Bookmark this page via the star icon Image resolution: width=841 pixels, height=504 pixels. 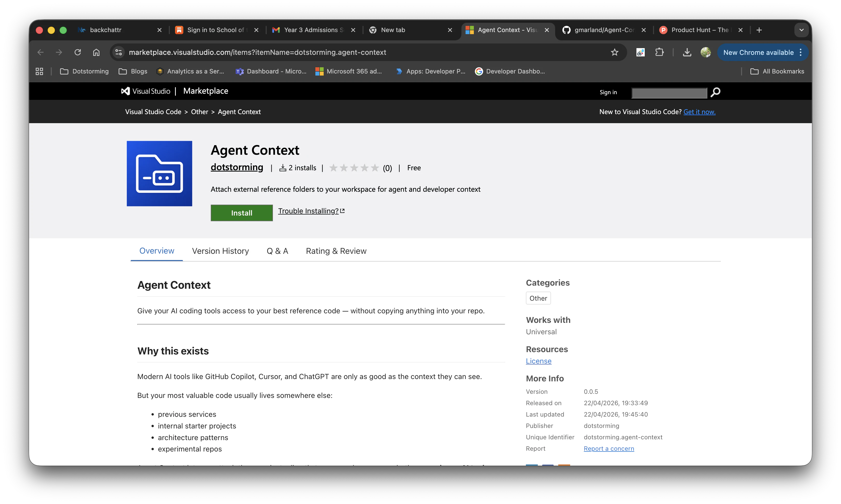(614, 52)
